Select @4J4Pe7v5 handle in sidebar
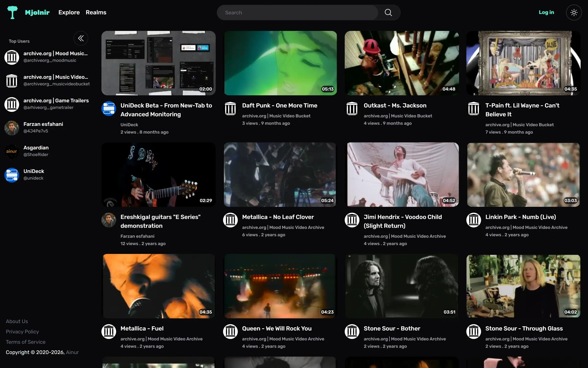Screen dimensions: 588x368 (x=36, y=131)
